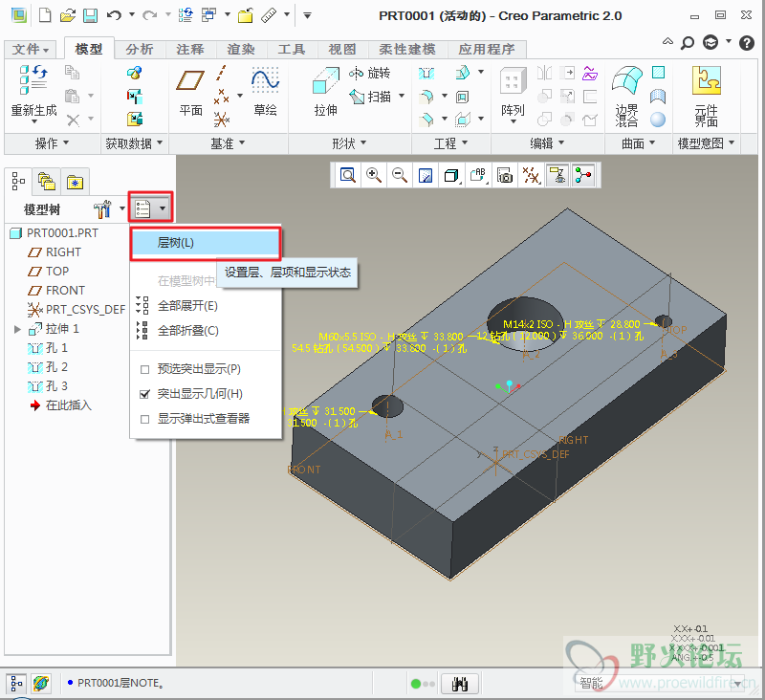Open the Component Interface (元件界面) tool
The image size is (765, 700).
tap(706, 95)
